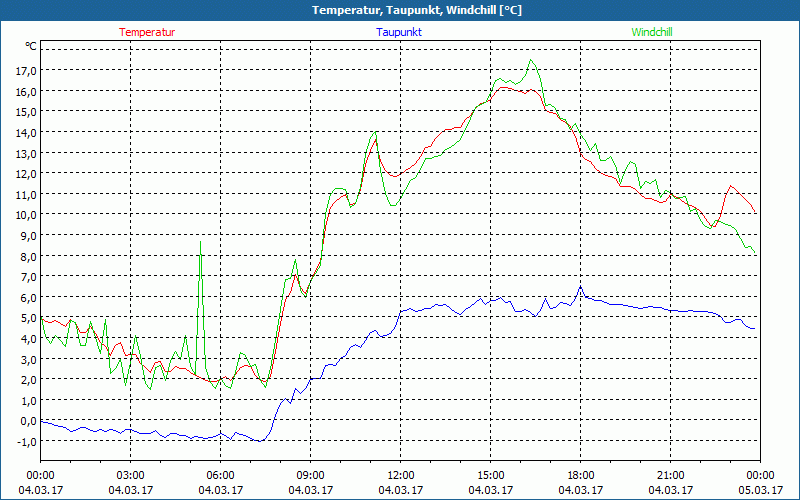Click the 17,0 y-axis value
This screenshot has height=500, width=800.
26,71
